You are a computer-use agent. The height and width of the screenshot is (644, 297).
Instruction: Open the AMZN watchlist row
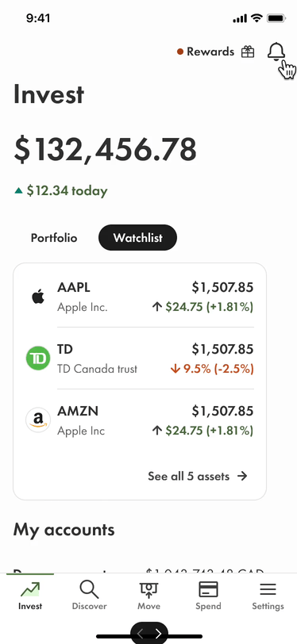click(x=140, y=420)
